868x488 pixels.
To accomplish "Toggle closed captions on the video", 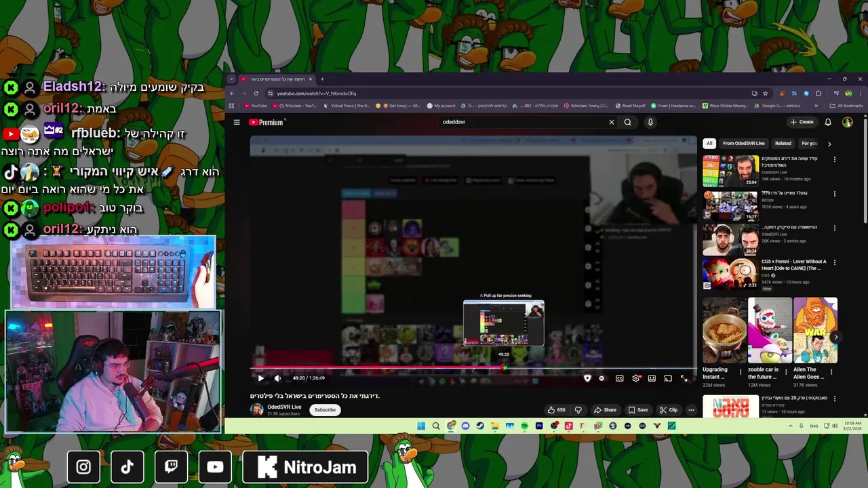I will coord(620,378).
